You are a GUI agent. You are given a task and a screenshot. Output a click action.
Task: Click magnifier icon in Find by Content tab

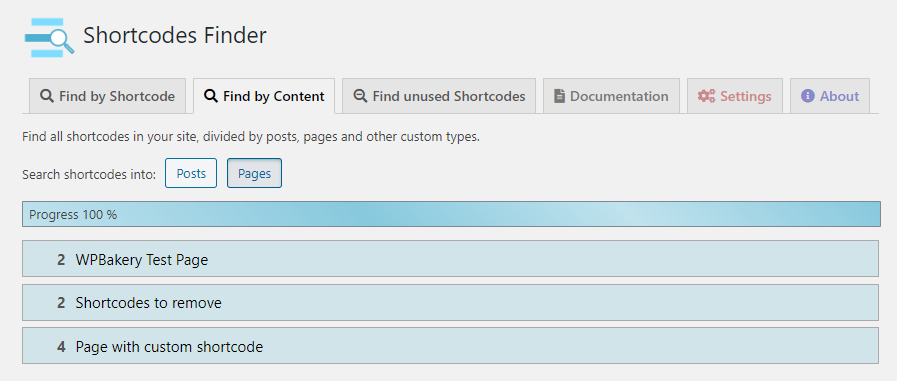pos(211,96)
